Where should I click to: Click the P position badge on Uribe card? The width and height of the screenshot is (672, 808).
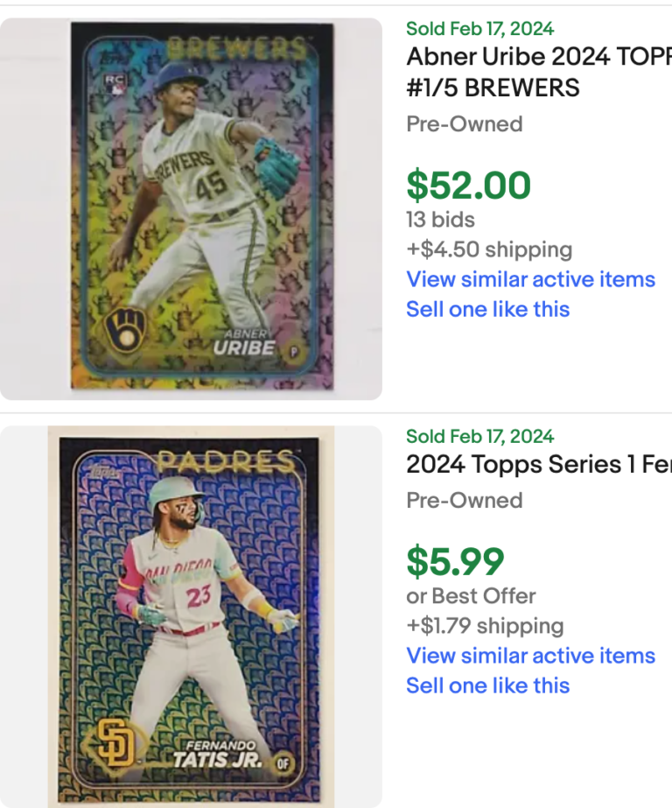point(294,352)
